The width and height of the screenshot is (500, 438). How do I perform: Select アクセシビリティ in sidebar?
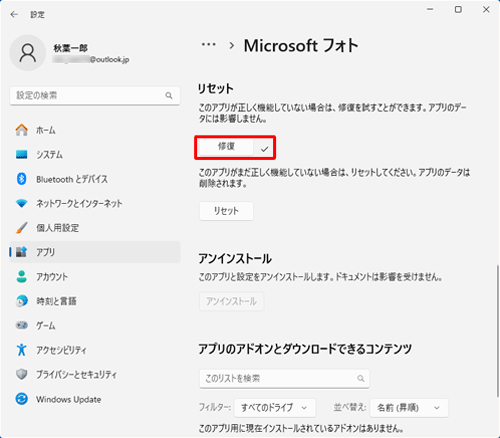[x=95, y=350]
